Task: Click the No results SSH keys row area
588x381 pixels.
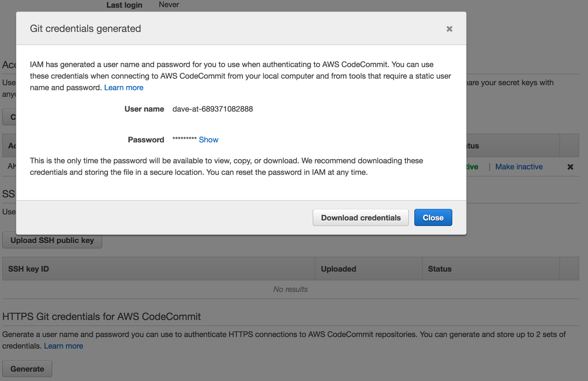Action: click(x=291, y=288)
